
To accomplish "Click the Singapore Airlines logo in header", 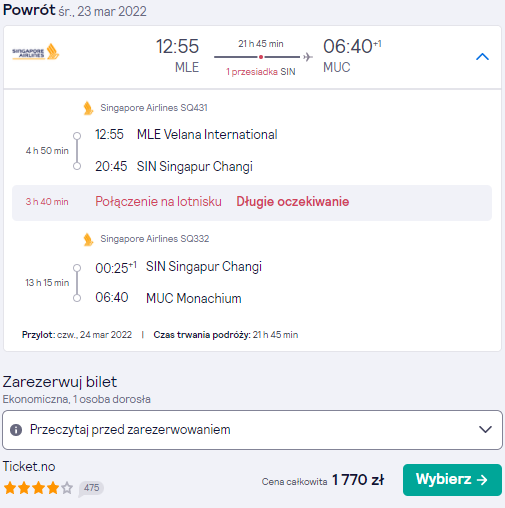I will pos(36,52).
